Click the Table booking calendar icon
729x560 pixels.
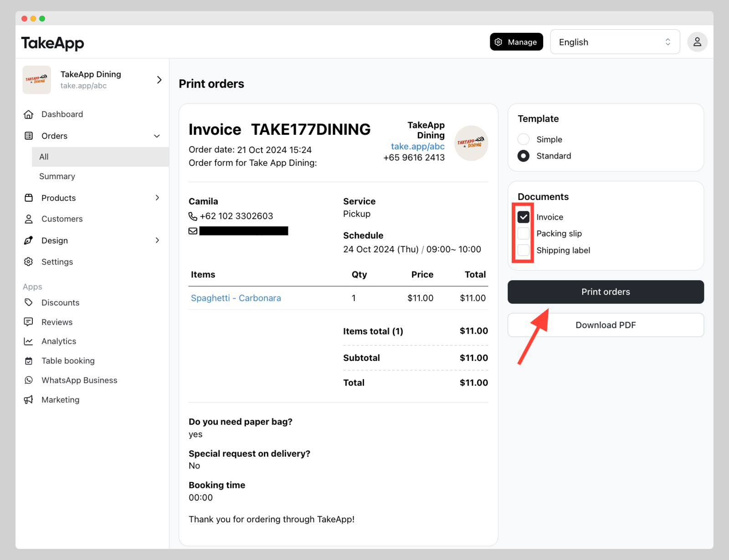point(29,361)
